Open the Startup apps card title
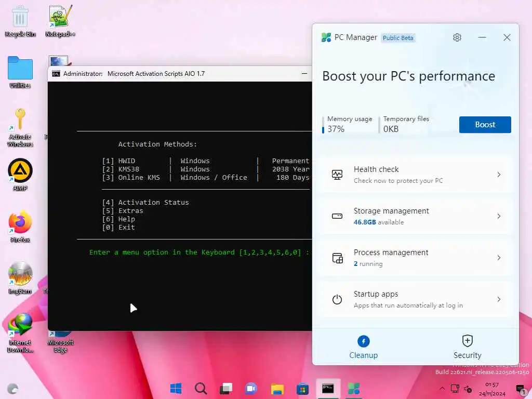Viewport: 532px width, 399px height. pyautogui.click(x=376, y=294)
